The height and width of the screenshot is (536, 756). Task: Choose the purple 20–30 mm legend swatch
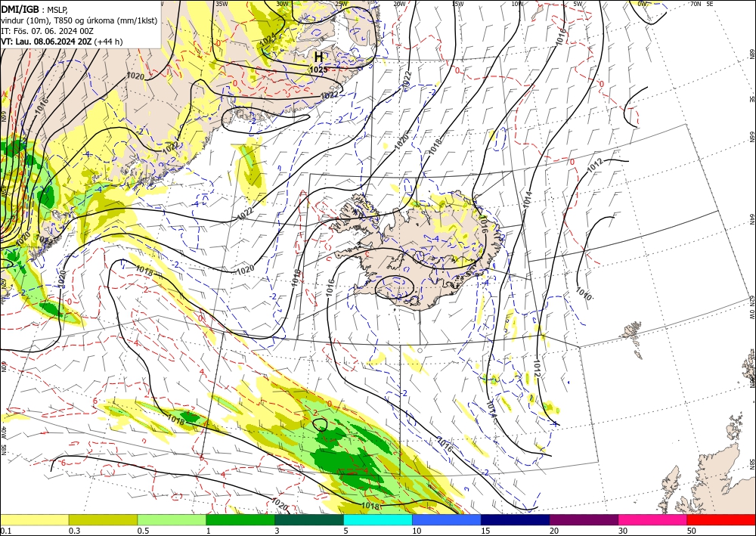(x=584, y=519)
